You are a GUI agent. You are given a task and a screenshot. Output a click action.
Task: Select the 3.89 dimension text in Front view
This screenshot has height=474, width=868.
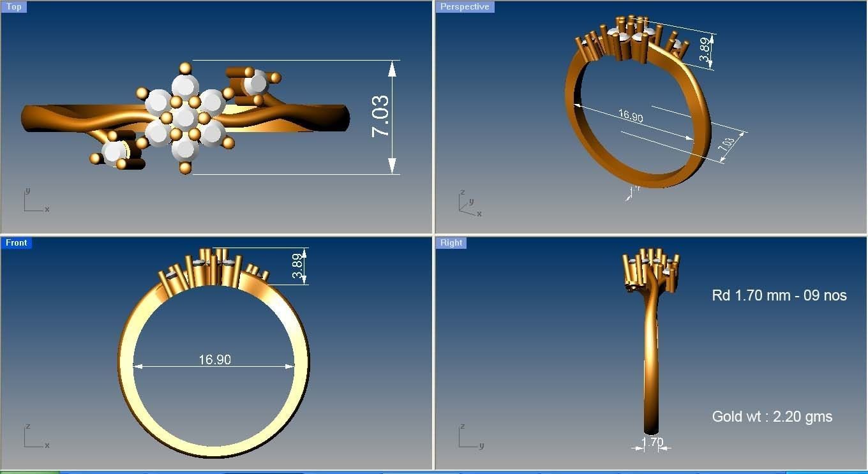point(297,266)
